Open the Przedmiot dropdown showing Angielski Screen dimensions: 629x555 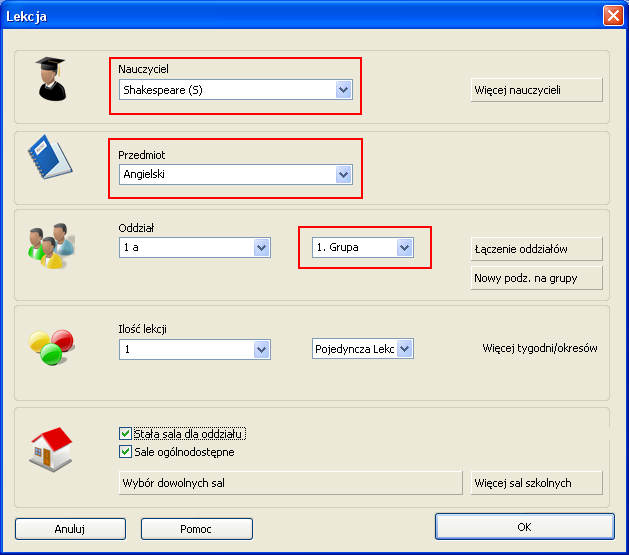[x=236, y=174]
